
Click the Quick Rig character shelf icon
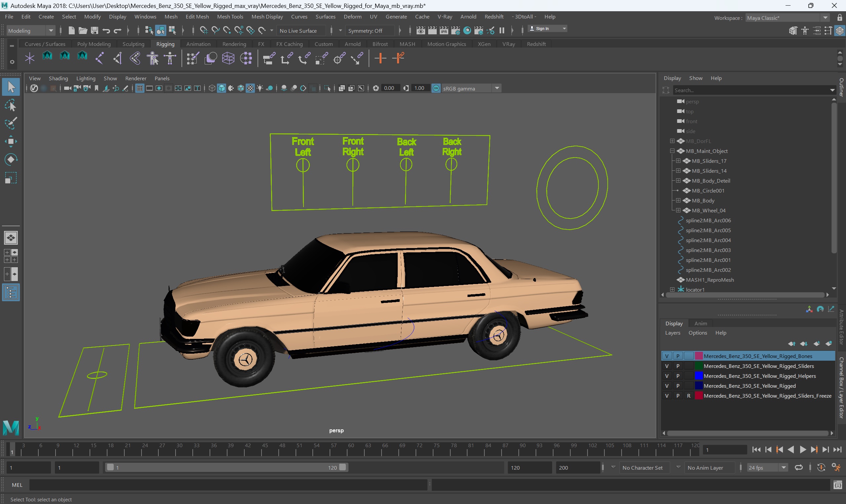click(153, 58)
